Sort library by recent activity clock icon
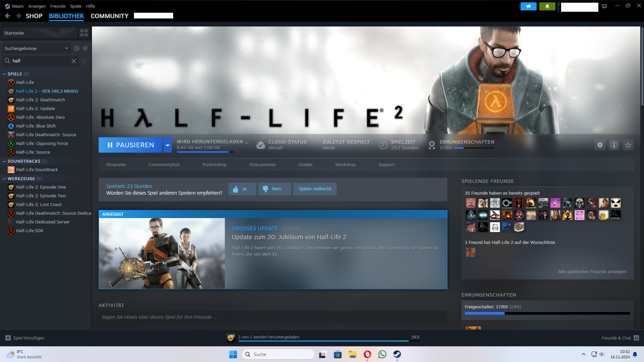Screen dimensions: 644x362 [77, 48]
